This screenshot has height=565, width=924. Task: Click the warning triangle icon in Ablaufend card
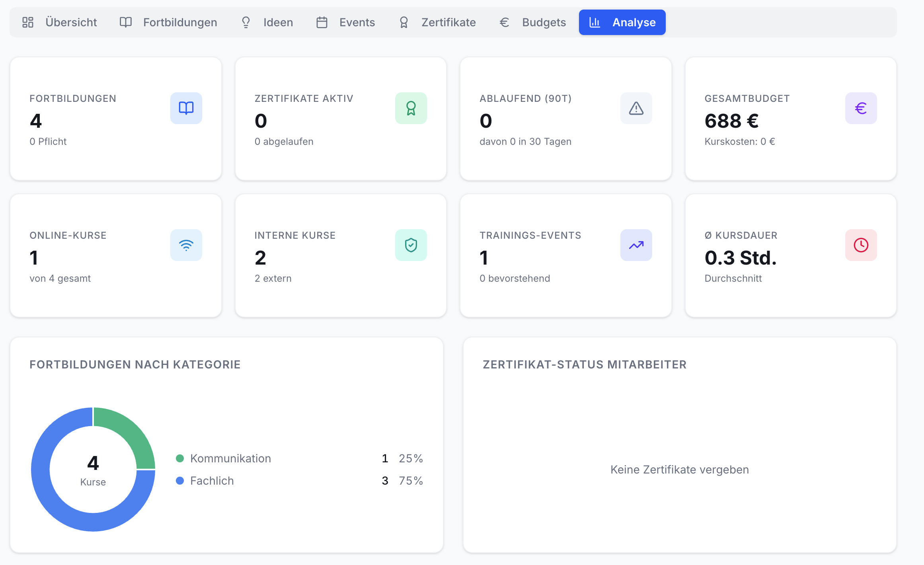(636, 108)
